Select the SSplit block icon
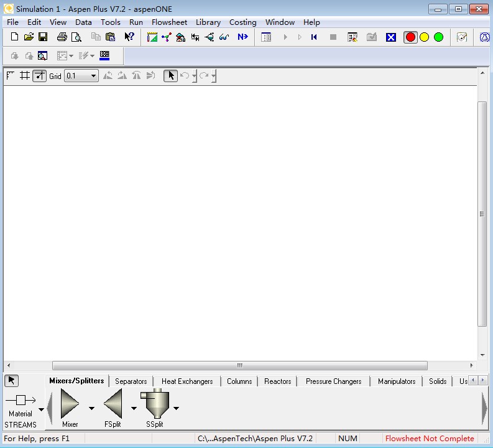Viewport: 493px width, 448px height. click(155, 404)
